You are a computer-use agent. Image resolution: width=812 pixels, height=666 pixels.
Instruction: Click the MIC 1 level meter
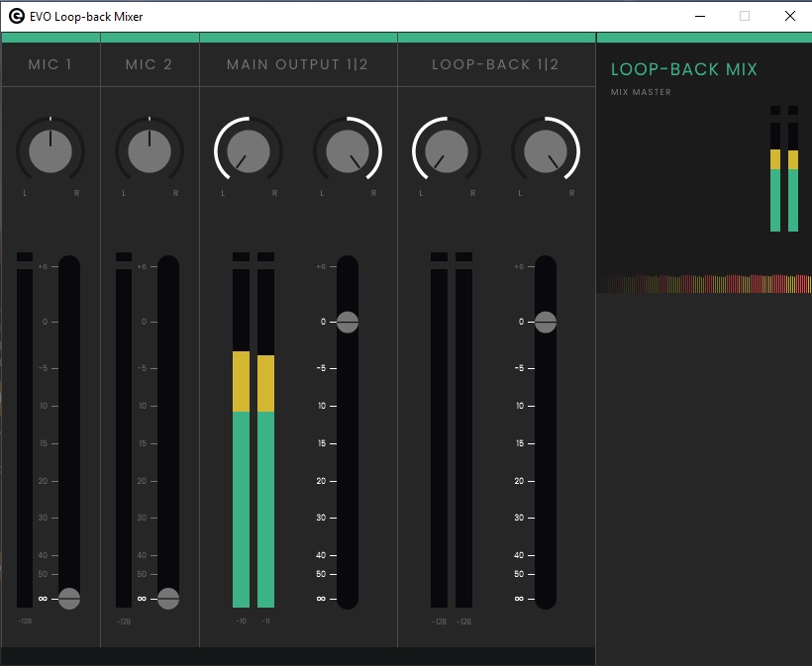pyautogui.click(x=25, y=430)
